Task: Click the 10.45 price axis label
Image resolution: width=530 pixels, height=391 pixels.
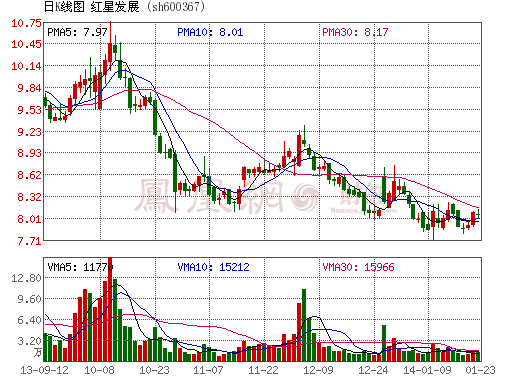Action: 26,44
